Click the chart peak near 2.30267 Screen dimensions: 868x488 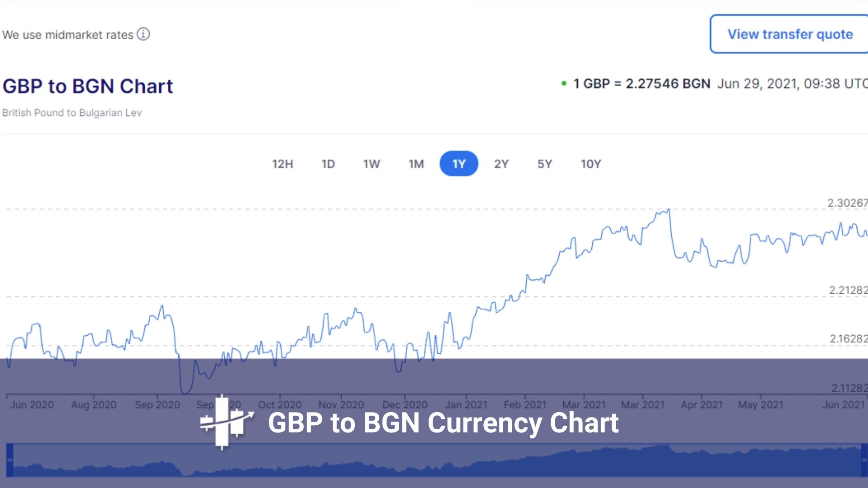click(x=669, y=210)
